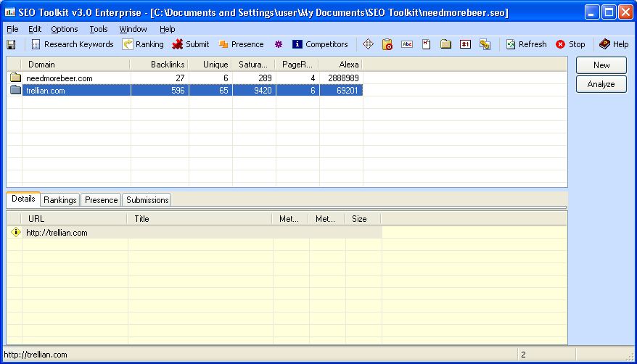Open the Tools menu

click(x=99, y=29)
